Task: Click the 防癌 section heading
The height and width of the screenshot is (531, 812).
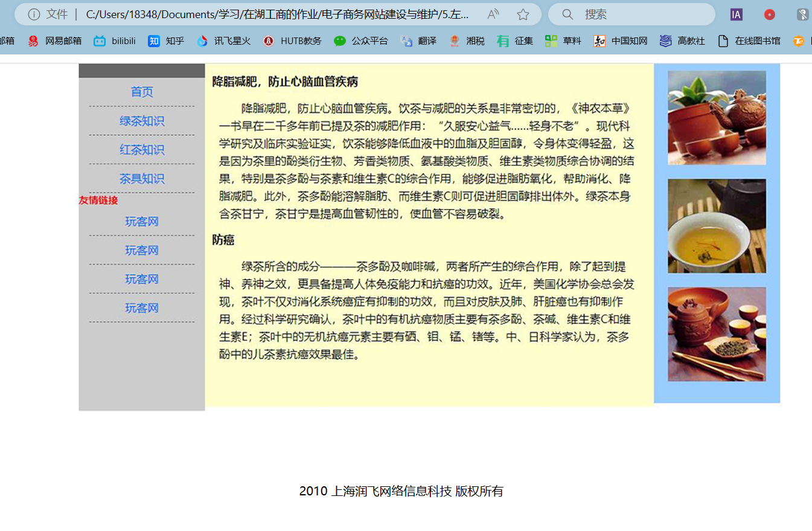Action: (x=223, y=240)
